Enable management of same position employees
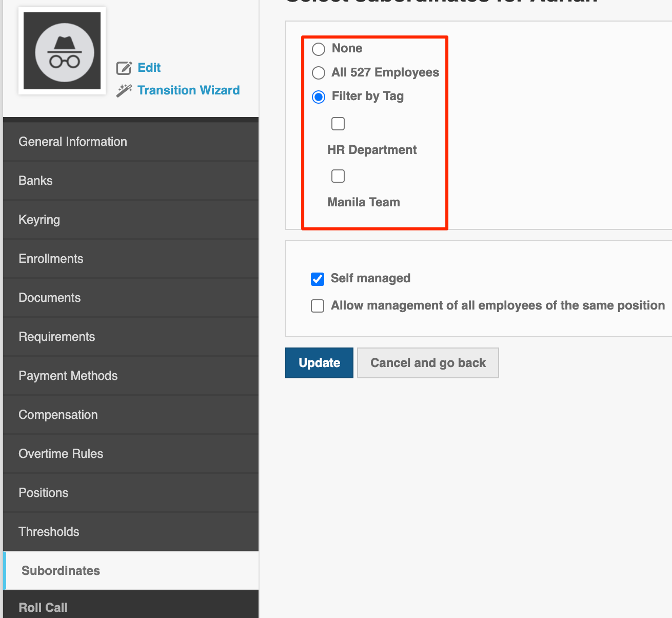Image resolution: width=672 pixels, height=618 pixels. (x=318, y=306)
